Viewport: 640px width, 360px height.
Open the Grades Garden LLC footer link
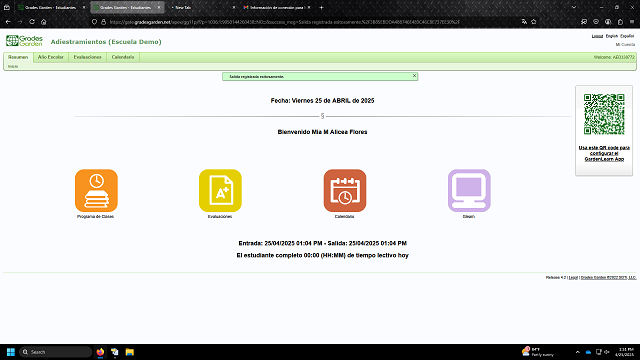[x=608, y=278]
